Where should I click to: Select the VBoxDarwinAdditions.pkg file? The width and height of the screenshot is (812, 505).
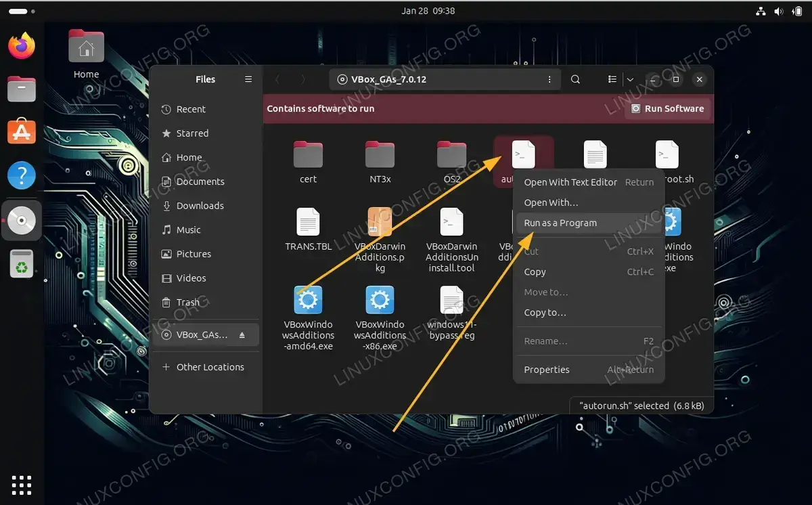point(380,240)
